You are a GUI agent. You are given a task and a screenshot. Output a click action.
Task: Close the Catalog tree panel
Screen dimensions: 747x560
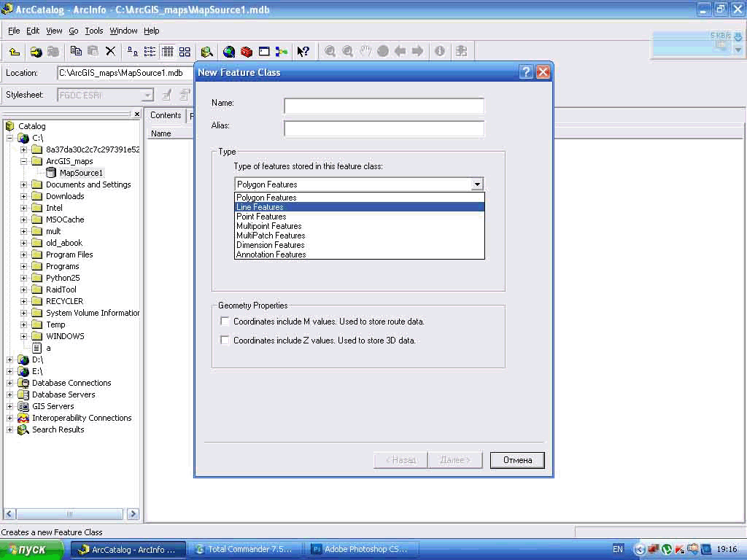tap(136, 114)
